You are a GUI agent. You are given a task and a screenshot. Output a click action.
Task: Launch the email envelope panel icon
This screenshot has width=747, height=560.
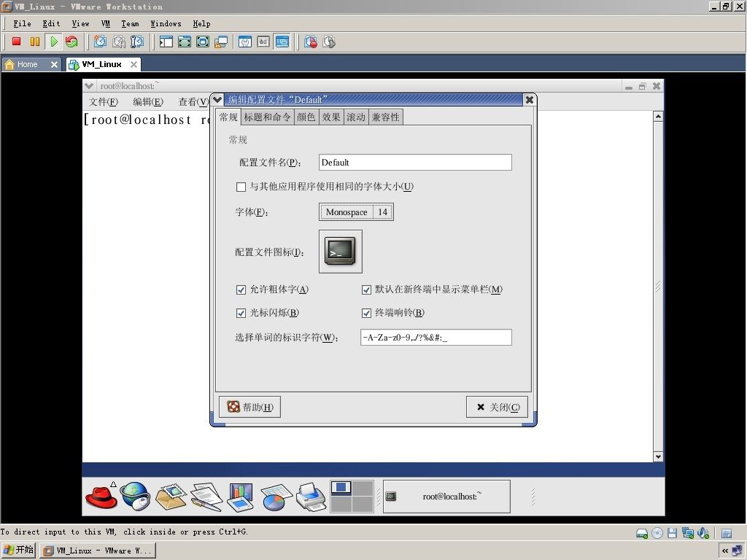click(x=171, y=497)
